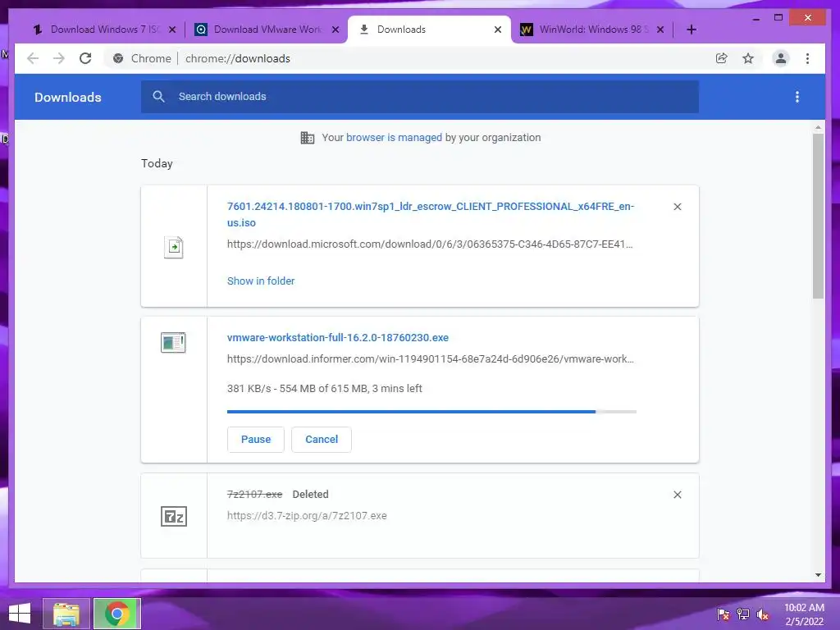Bookmark this page with the star icon
The width and height of the screenshot is (840, 630).
click(748, 58)
